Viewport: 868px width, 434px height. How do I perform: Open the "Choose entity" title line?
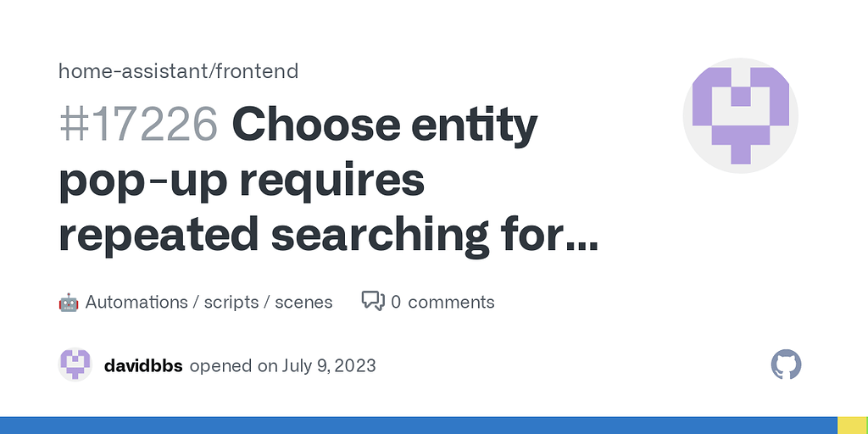point(385,125)
